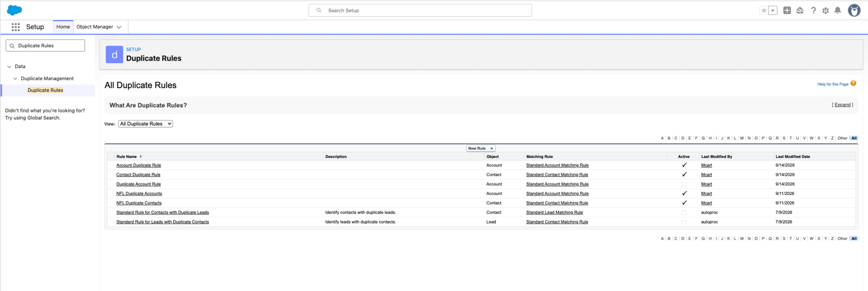Image resolution: width=868 pixels, height=291 pixels.
Task: Click the Duplicate Rules header icon
Action: point(114,55)
